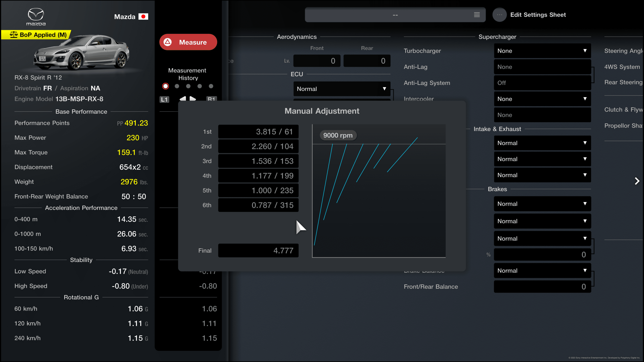Screen dimensions: 644x362
Task: Select 3rd gear ratio 1.536 field
Action: [258, 161]
